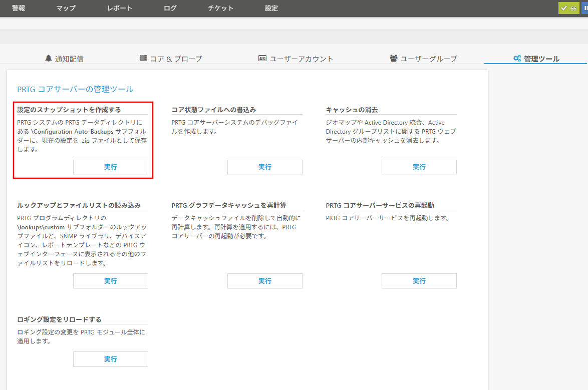Click the people icon beside ユーザーグループ
The image size is (588, 390).
point(393,58)
